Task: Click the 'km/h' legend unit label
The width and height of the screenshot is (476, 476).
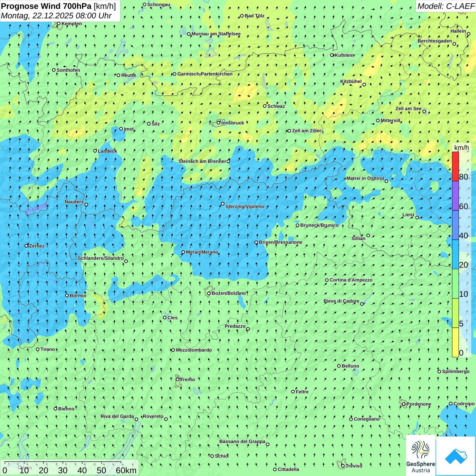Action: (461, 148)
